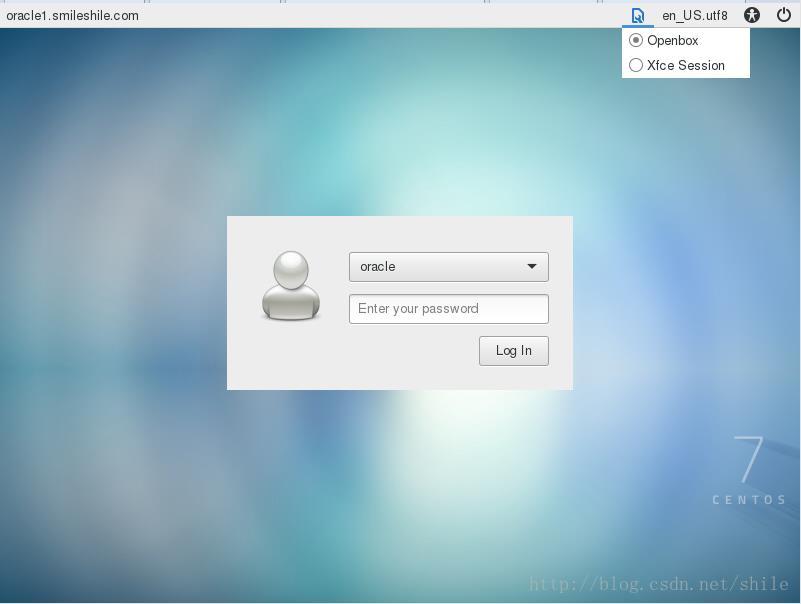The height and width of the screenshot is (604, 801).
Task: Focus the Enter your password field
Action: coord(448,309)
